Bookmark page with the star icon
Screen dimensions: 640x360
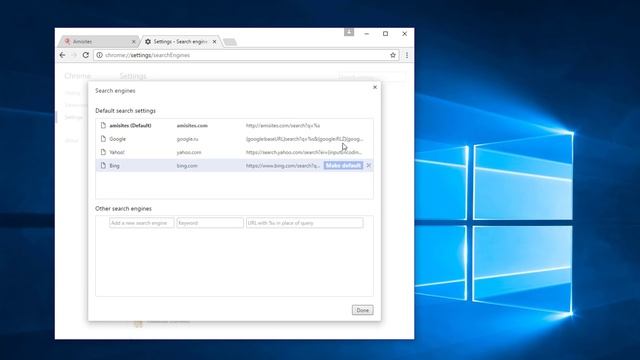(x=393, y=55)
